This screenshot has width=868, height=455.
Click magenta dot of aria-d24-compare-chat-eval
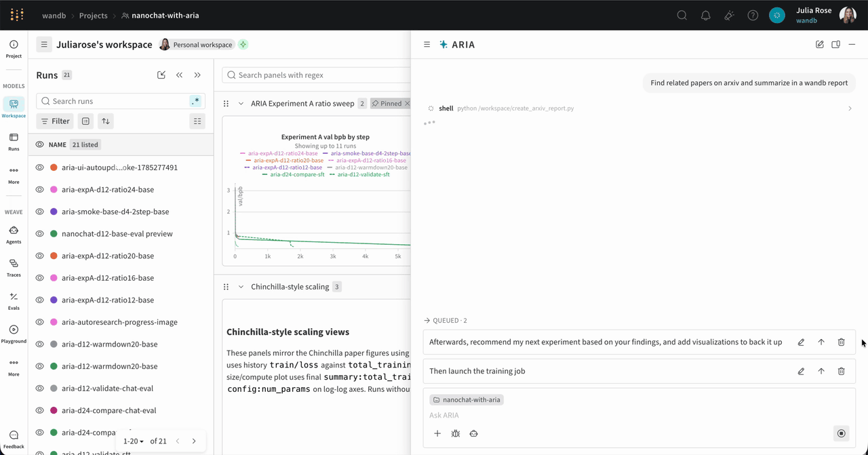54,410
